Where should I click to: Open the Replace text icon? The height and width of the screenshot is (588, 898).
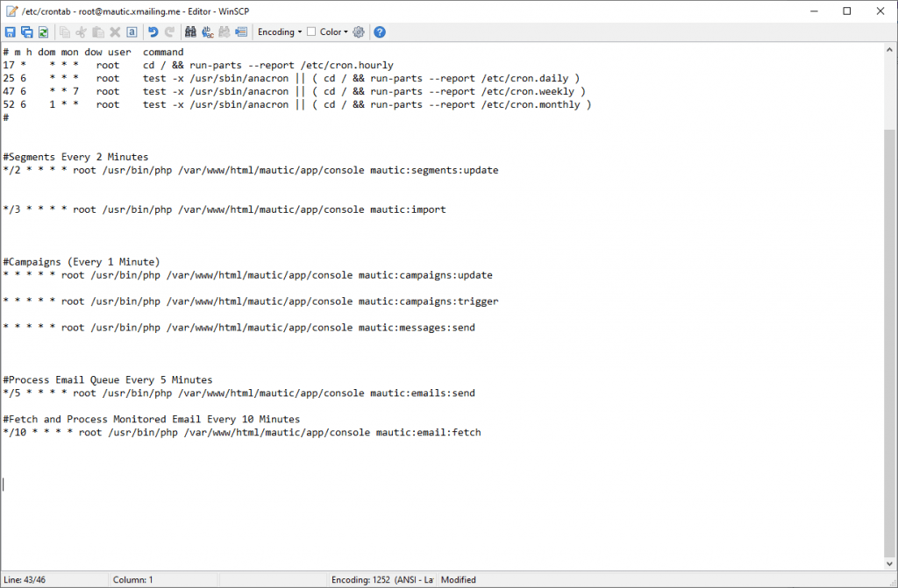[207, 32]
